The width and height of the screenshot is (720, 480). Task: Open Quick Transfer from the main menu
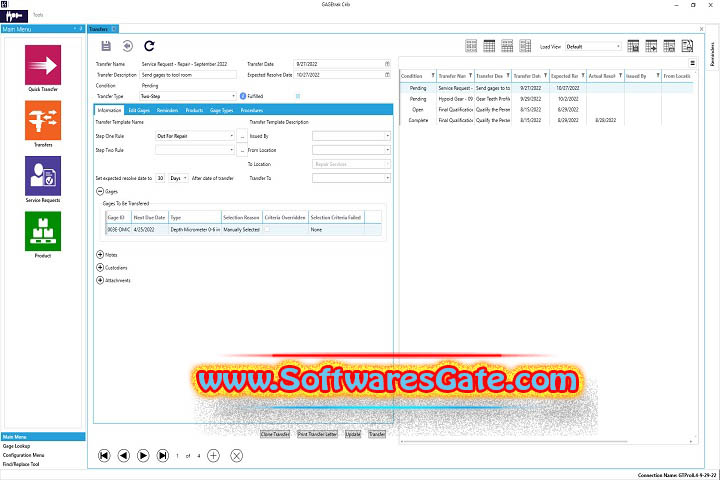43,65
